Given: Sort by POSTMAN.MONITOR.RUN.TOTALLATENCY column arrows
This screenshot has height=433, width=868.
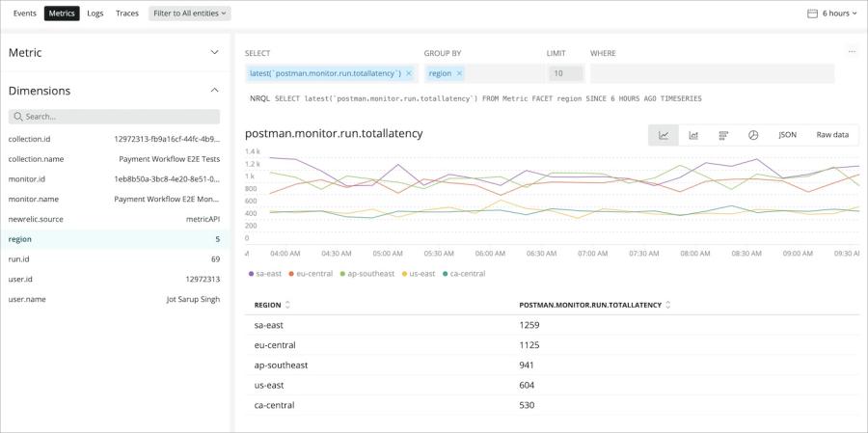Looking at the screenshot, I should point(667,305).
